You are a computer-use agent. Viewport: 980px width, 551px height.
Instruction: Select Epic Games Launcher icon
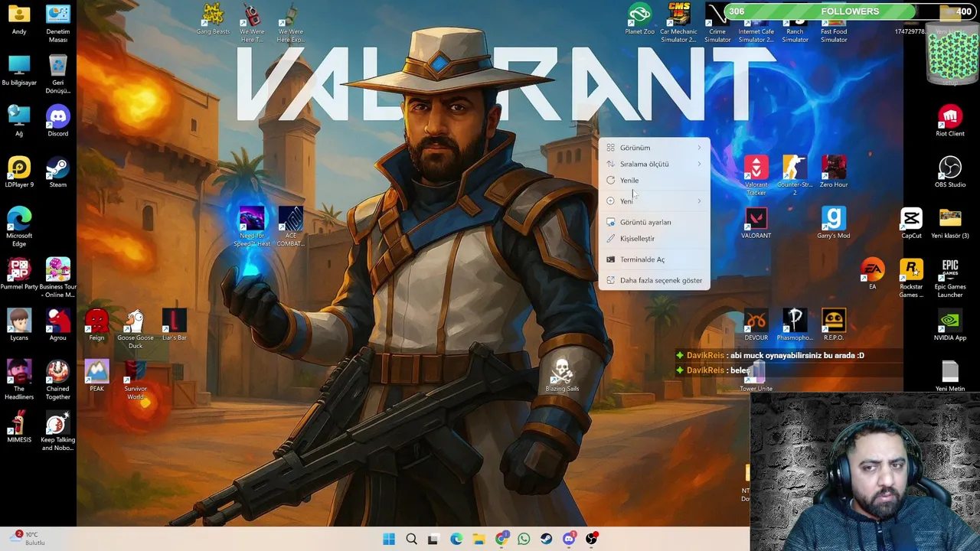(x=950, y=279)
